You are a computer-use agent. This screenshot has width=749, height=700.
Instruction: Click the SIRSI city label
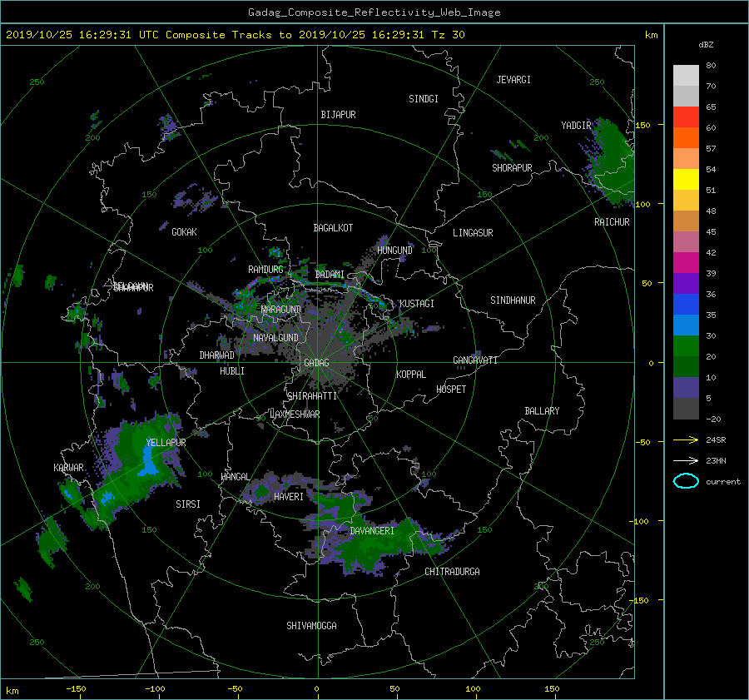pyautogui.click(x=188, y=504)
